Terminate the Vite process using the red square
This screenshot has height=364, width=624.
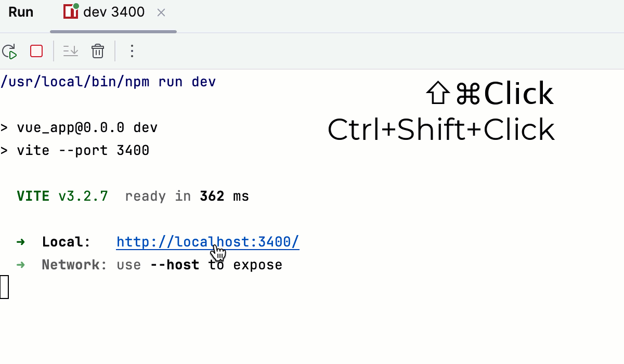pos(36,51)
